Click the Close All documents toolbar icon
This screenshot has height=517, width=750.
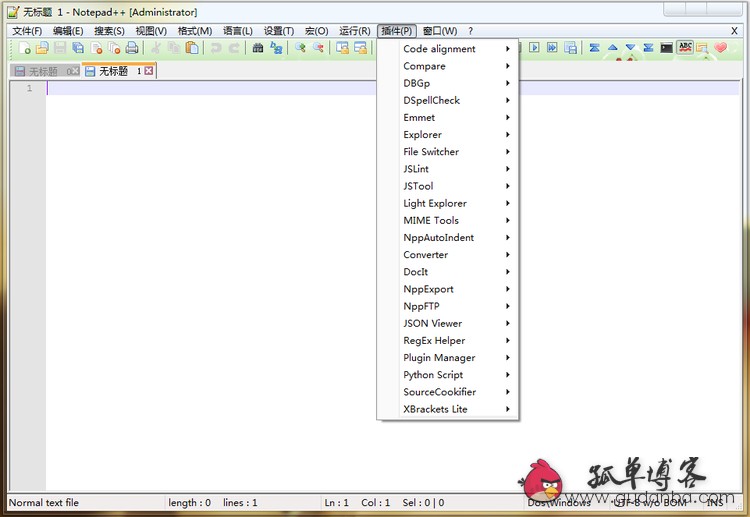click(114, 48)
